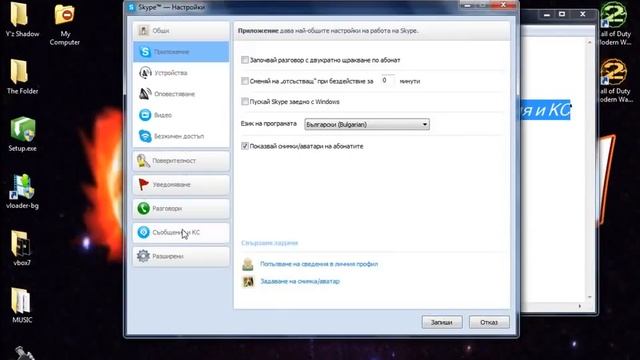The image size is (640, 360).
Task: Enable starting calls with a double-click on contact
Action: point(245,60)
